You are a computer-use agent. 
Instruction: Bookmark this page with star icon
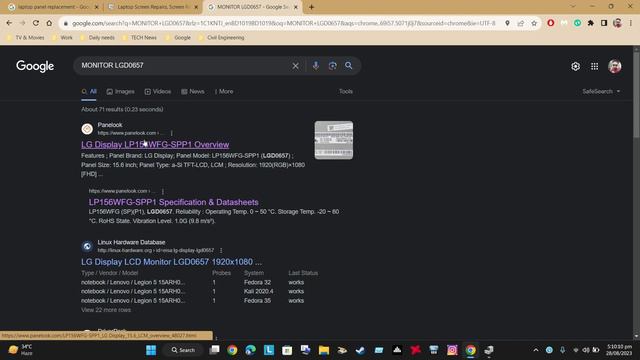coord(534,23)
